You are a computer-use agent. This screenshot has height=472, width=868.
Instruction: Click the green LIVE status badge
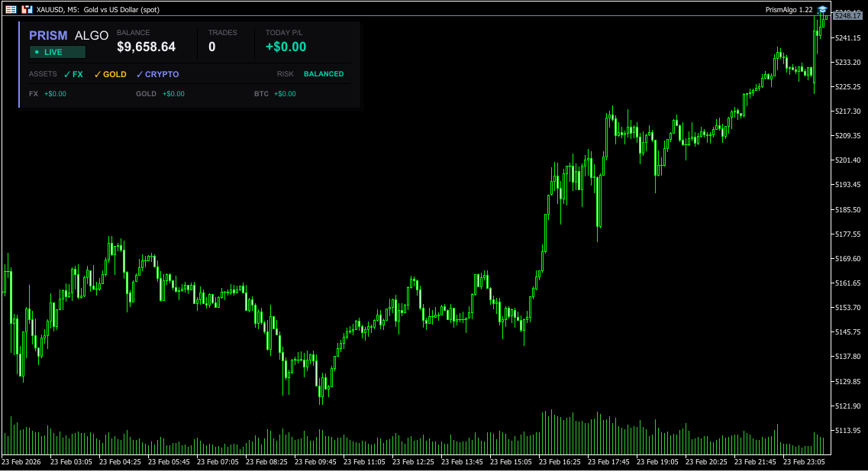[57, 52]
